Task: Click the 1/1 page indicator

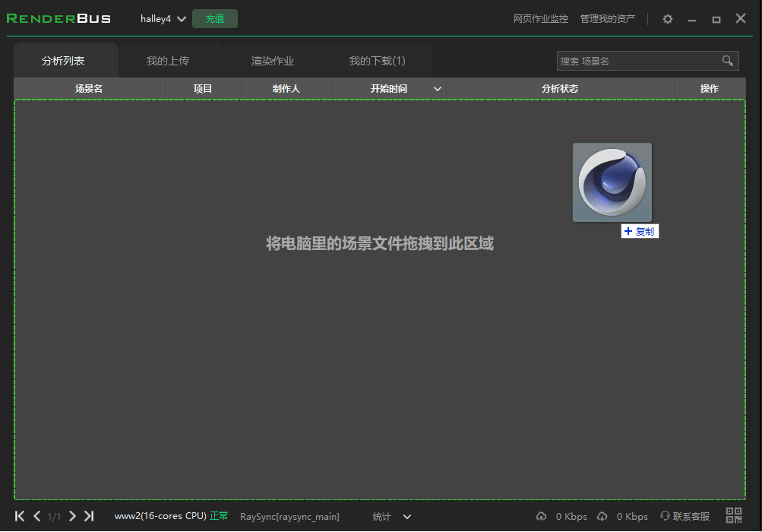Action: tap(55, 517)
